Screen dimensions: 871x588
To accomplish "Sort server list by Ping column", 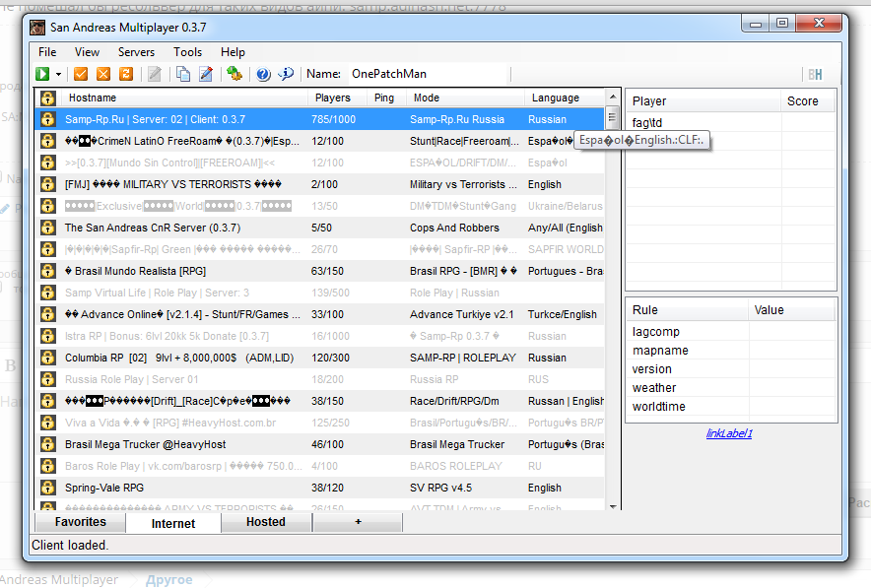I will [x=386, y=98].
